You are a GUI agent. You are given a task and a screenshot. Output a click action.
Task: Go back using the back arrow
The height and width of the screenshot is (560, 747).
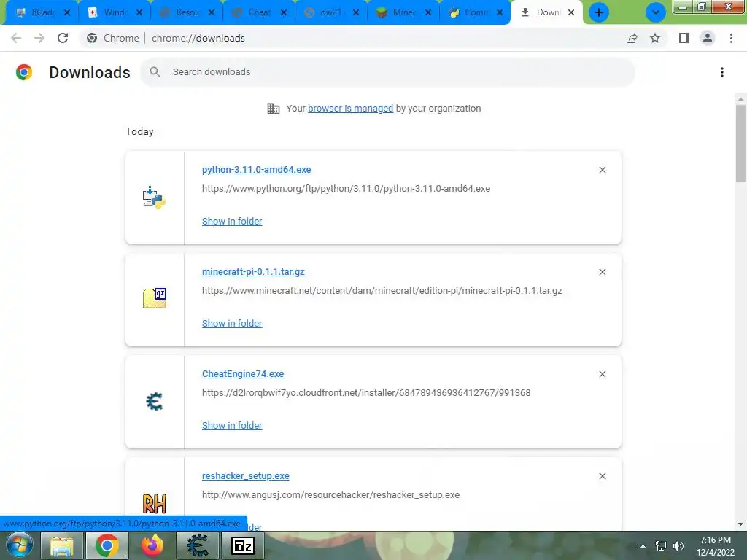coord(16,38)
